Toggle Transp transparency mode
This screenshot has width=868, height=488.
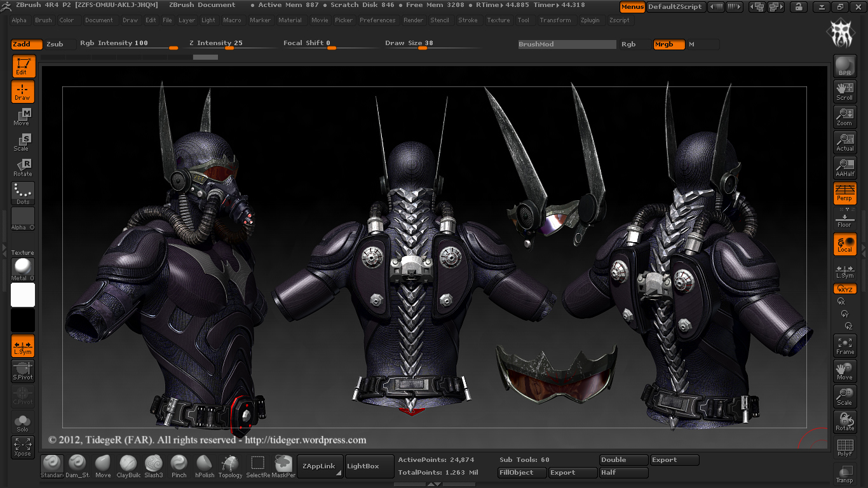coord(845,473)
